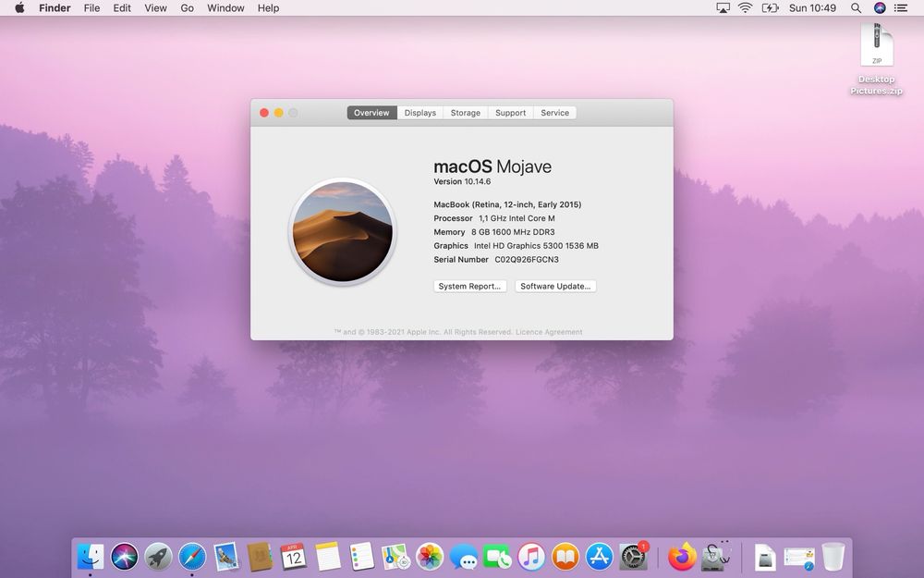Click processor value 1,1 GHz Intel Core M
924x578 pixels.
[517, 218]
